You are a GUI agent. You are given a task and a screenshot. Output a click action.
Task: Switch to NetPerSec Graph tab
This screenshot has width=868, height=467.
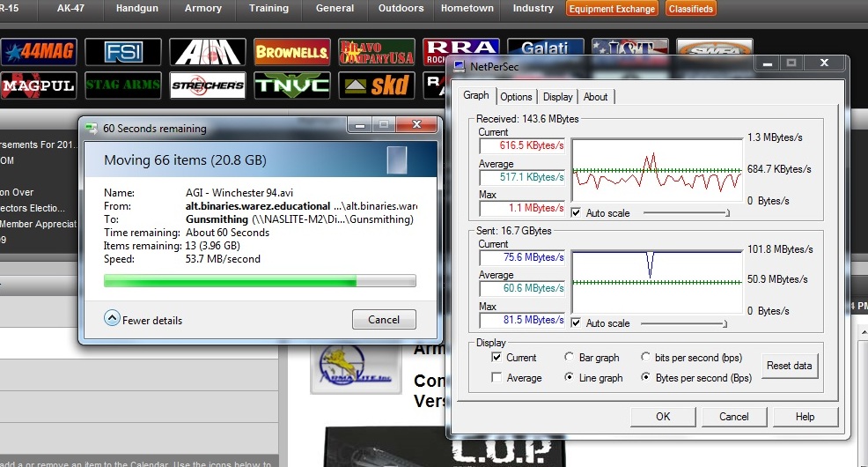pos(475,95)
